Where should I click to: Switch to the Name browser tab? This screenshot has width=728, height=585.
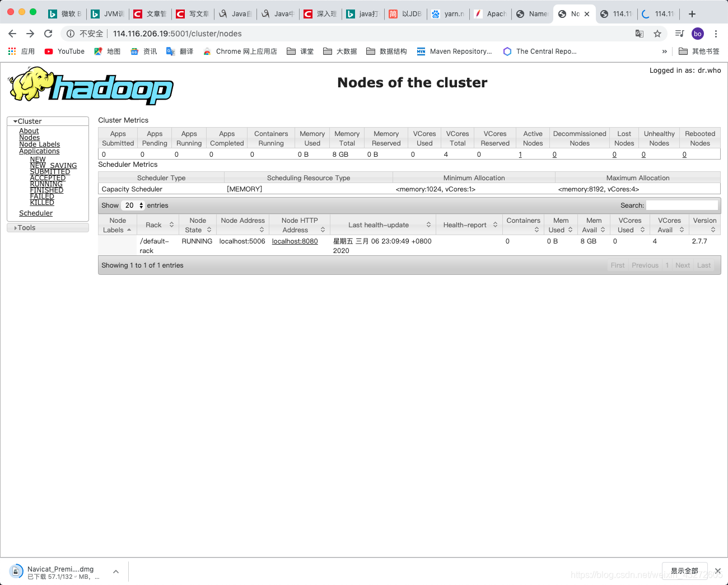click(533, 14)
